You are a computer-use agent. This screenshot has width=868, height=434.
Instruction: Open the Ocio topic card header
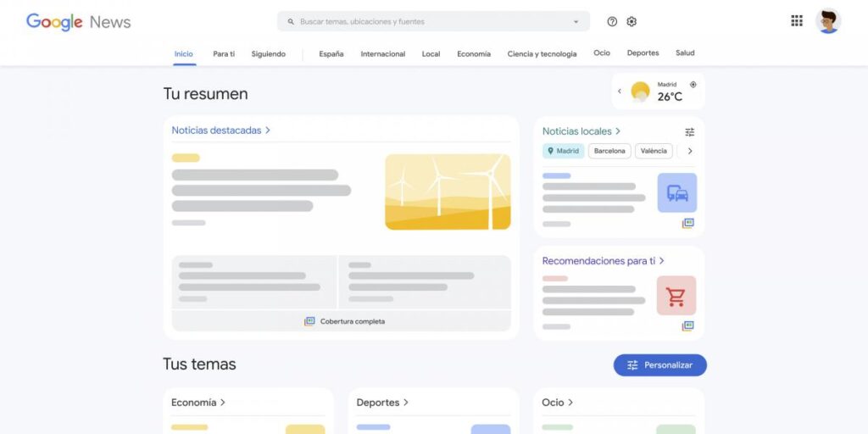point(558,403)
